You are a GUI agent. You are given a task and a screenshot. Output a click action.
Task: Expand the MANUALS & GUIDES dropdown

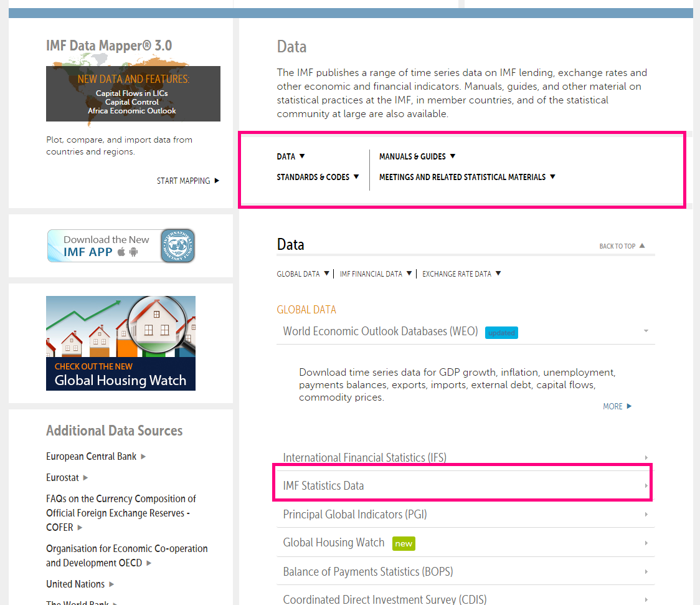[417, 156]
